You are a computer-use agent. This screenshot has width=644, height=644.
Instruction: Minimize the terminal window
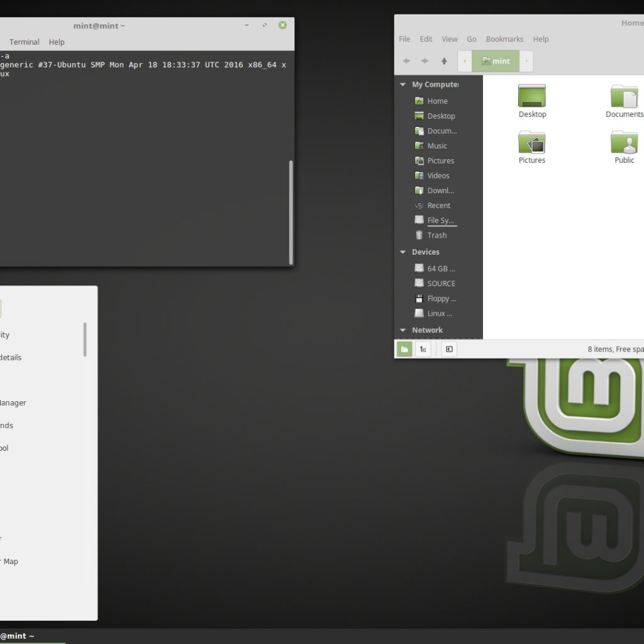(x=247, y=25)
